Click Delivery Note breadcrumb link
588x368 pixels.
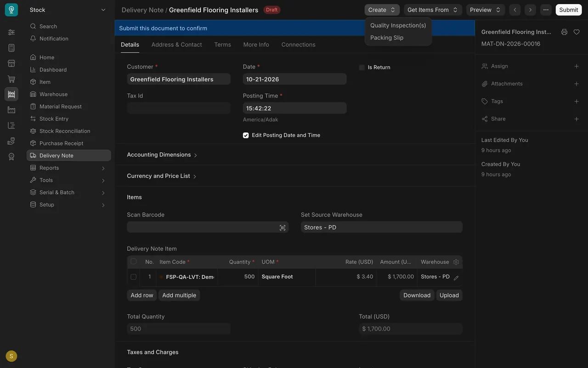coord(142,10)
